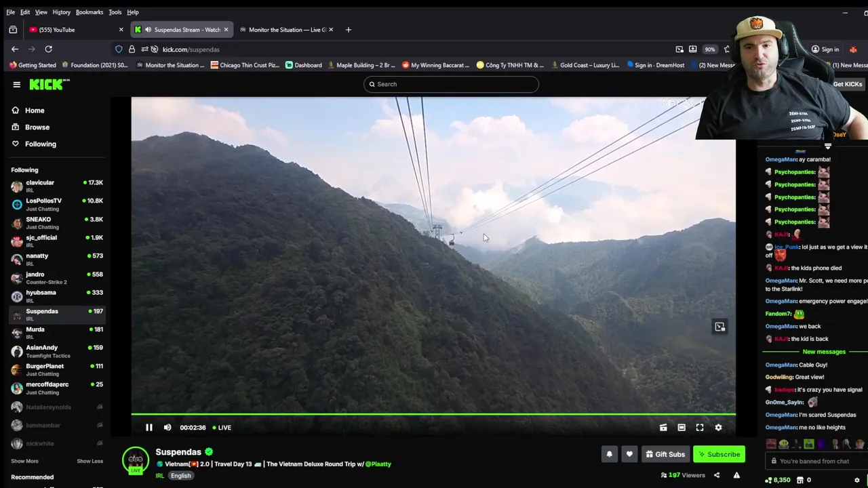Click the @Plaatty mention in stream title

[x=378, y=464]
